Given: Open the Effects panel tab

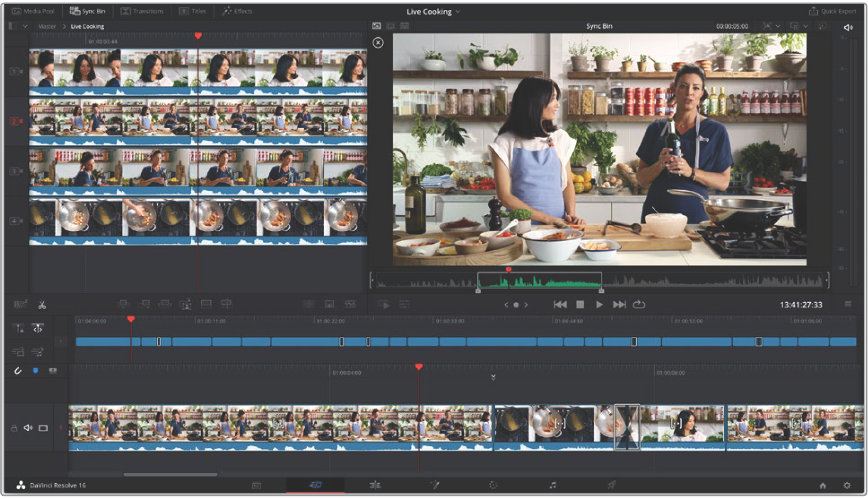Looking at the screenshot, I should tap(237, 11).
